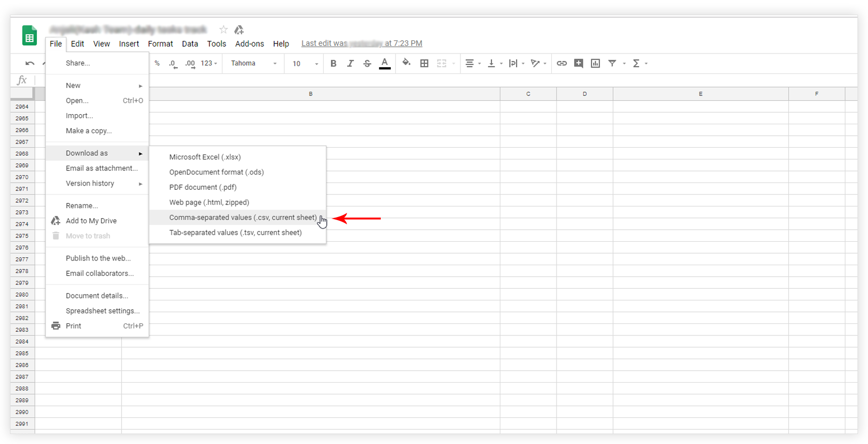Open the Tahoma font dropdown

[254, 63]
